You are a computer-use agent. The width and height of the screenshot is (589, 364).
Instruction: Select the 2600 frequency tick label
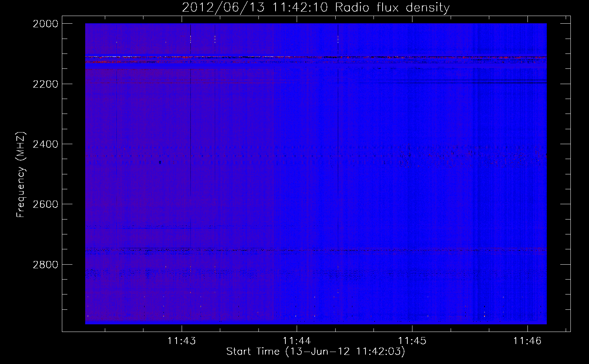coord(46,204)
